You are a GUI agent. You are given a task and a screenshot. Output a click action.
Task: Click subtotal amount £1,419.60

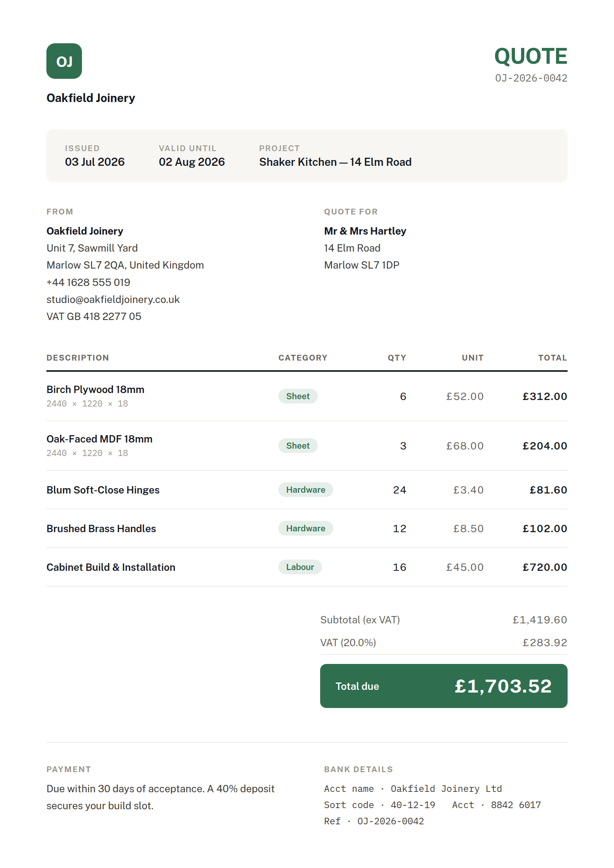pyautogui.click(x=540, y=620)
